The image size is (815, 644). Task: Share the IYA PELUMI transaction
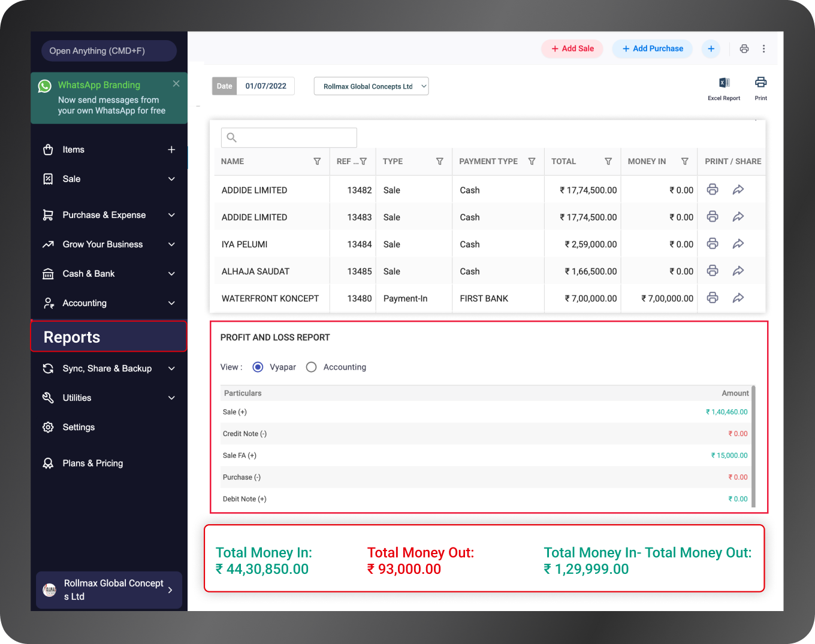[x=738, y=243]
